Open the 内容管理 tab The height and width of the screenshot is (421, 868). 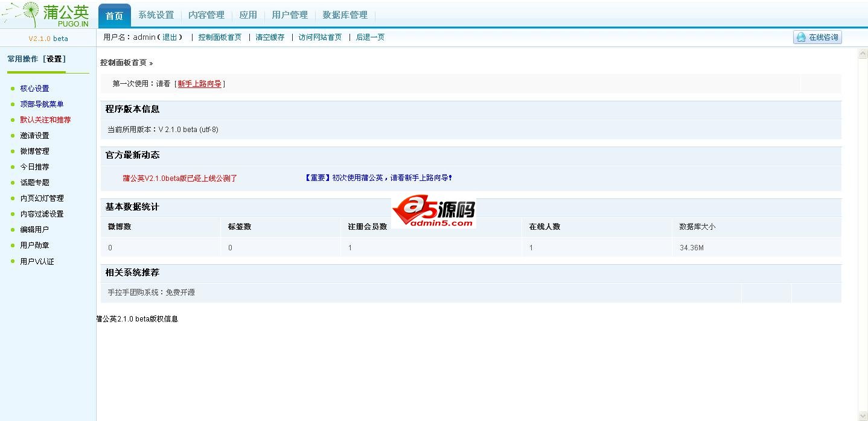[x=206, y=15]
